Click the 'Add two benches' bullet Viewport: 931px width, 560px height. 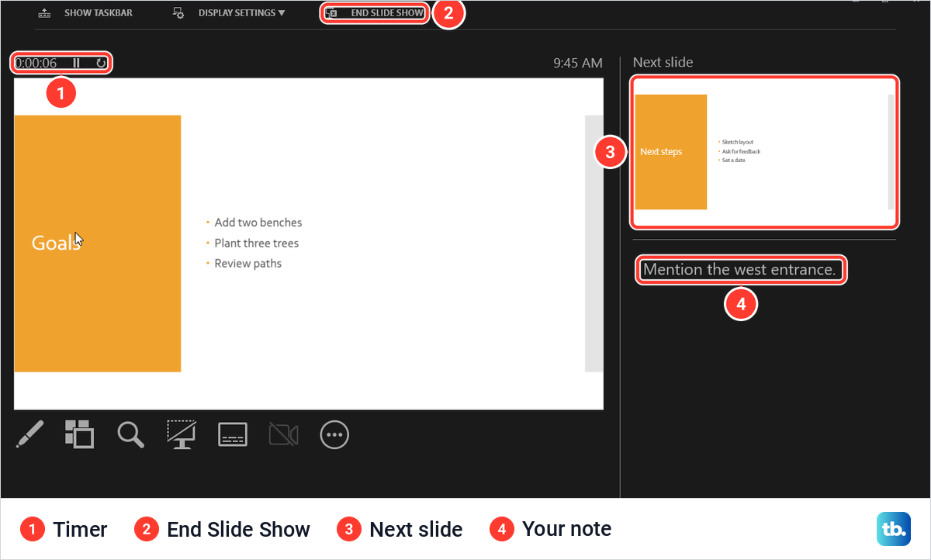[x=258, y=223]
